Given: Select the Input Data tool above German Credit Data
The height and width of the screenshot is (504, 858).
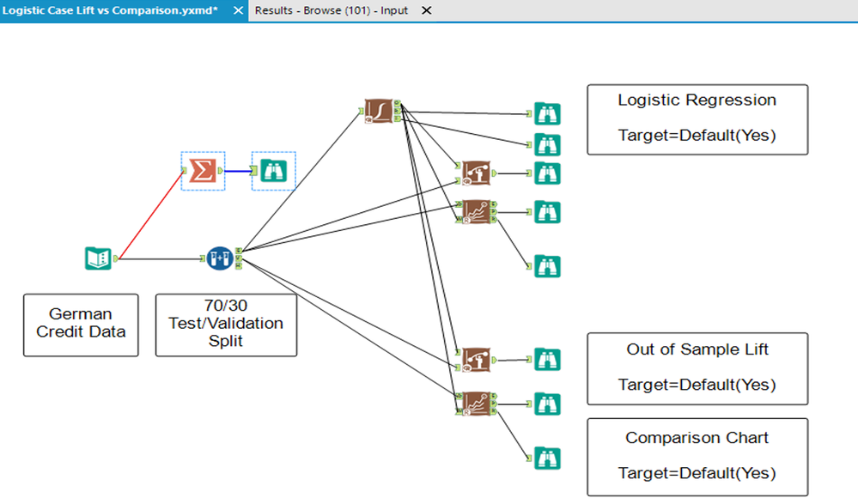Looking at the screenshot, I should coord(98,258).
